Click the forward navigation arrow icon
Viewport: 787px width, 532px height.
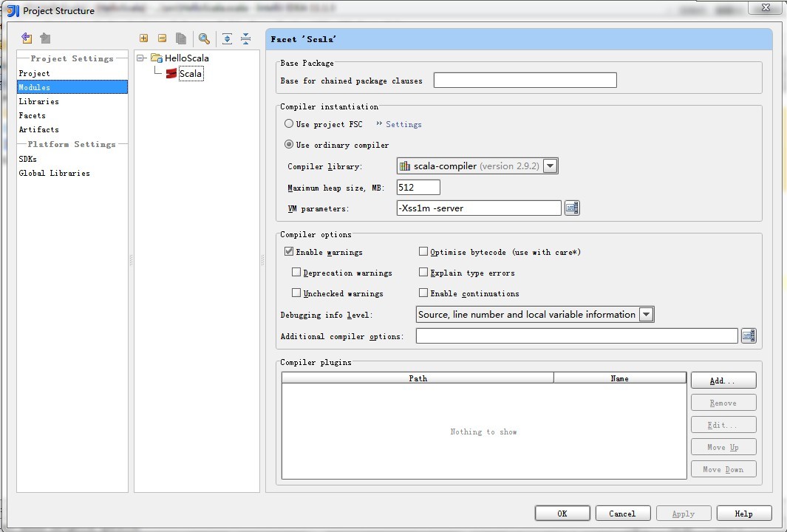[x=45, y=38]
